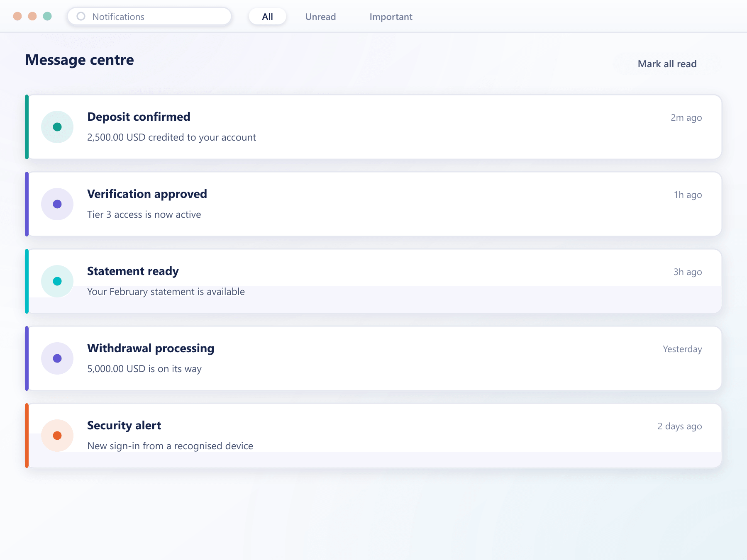Click the Withdrawal processing purple status icon
Image resolution: width=747 pixels, height=560 pixels.
(57, 358)
